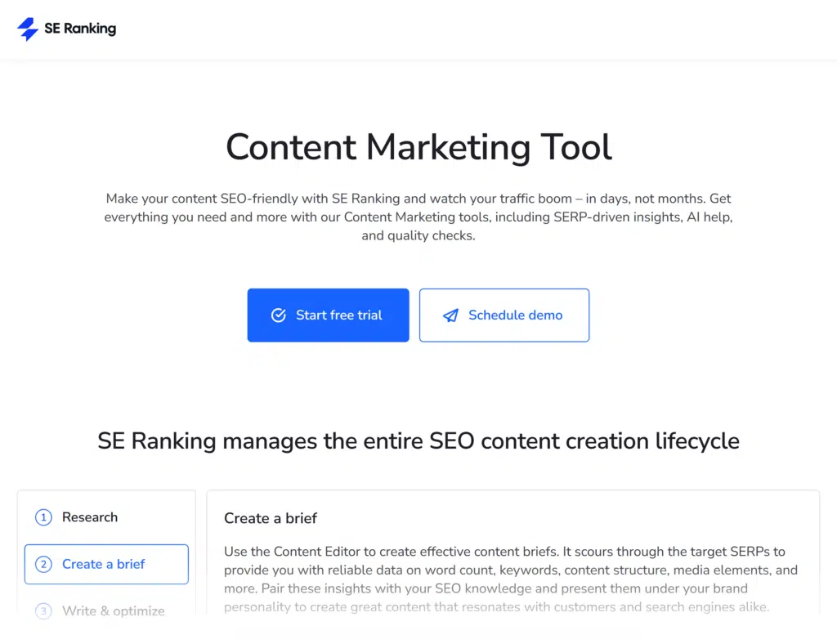Click the circled number 3 icon
Image resolution: width=837 pixels, height=644 pixels.
point(43,610)
